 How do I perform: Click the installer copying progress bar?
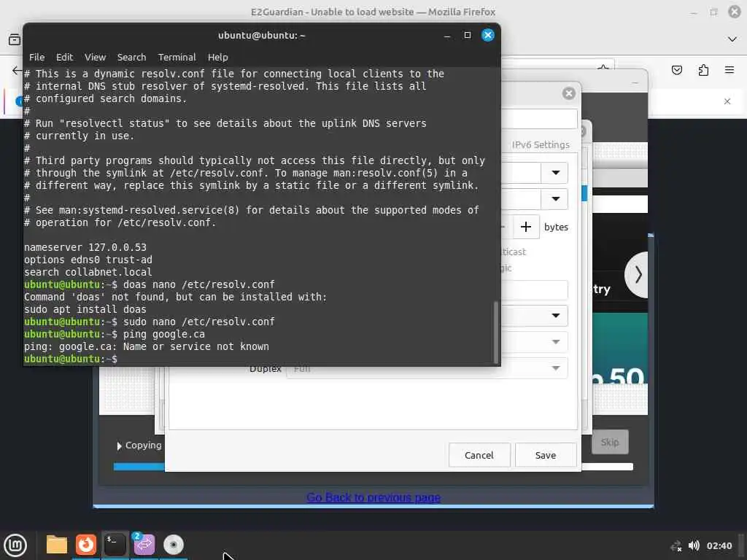point(373,467)
